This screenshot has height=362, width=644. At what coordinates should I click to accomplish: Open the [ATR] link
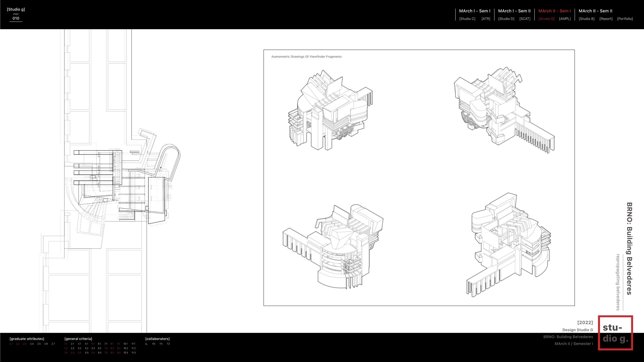[486, 19]
